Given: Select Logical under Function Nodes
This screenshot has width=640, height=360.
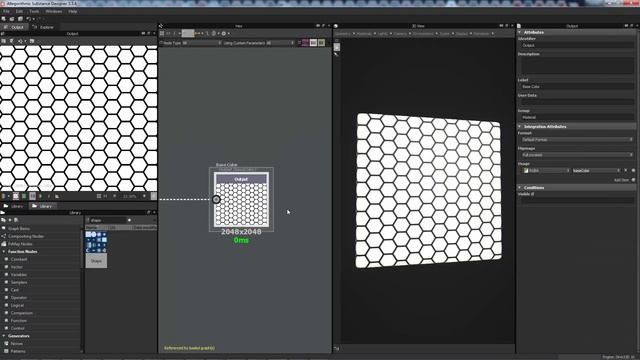Looking at the screenshot, I should (x=17, y=305).
